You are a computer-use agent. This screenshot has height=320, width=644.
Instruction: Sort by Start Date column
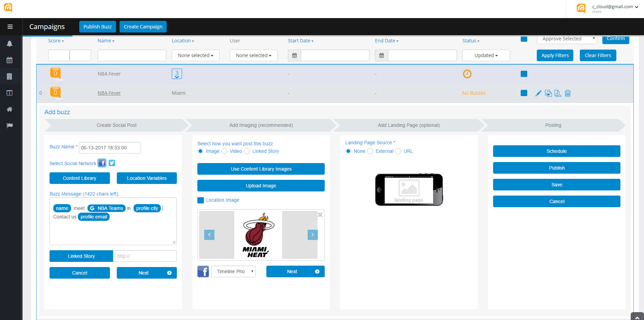[300, 41]
